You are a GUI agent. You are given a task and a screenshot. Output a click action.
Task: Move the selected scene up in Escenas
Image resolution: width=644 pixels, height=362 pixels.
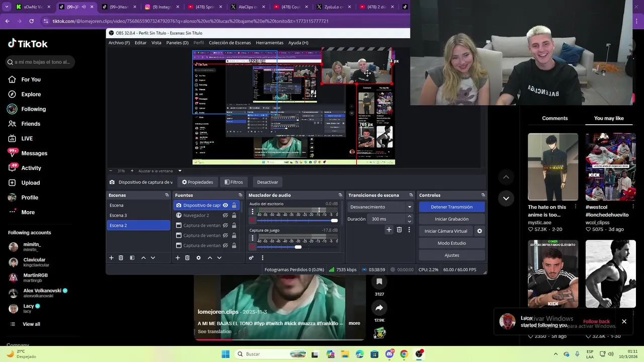143,258
